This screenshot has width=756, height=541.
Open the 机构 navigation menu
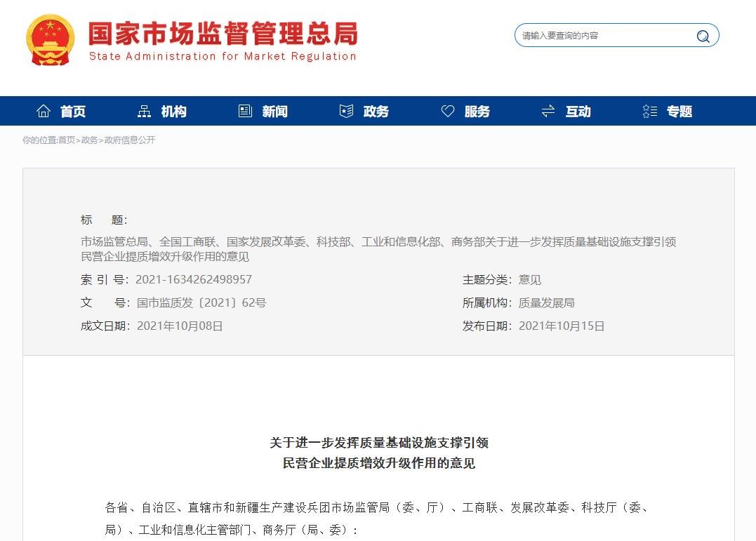pyautogui.click(x=173, y=110)
